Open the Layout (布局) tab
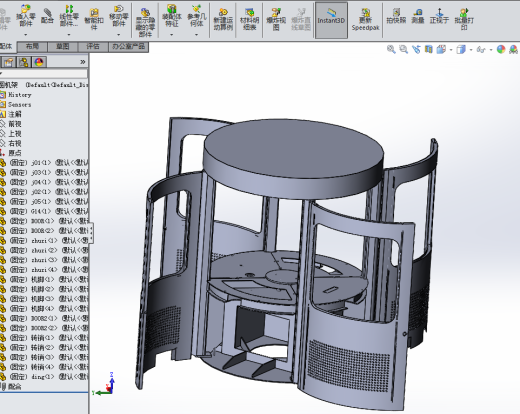 pyautogui.click(x=32, y=47)
